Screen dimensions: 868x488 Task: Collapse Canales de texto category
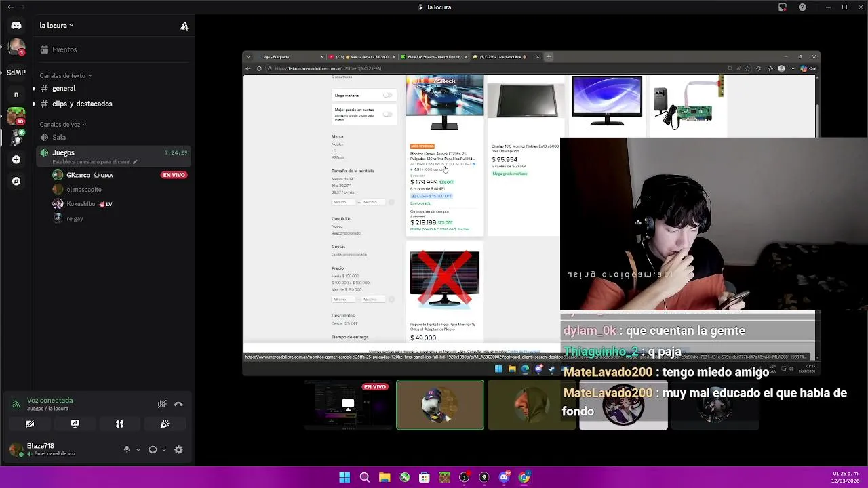pos(65,76)
